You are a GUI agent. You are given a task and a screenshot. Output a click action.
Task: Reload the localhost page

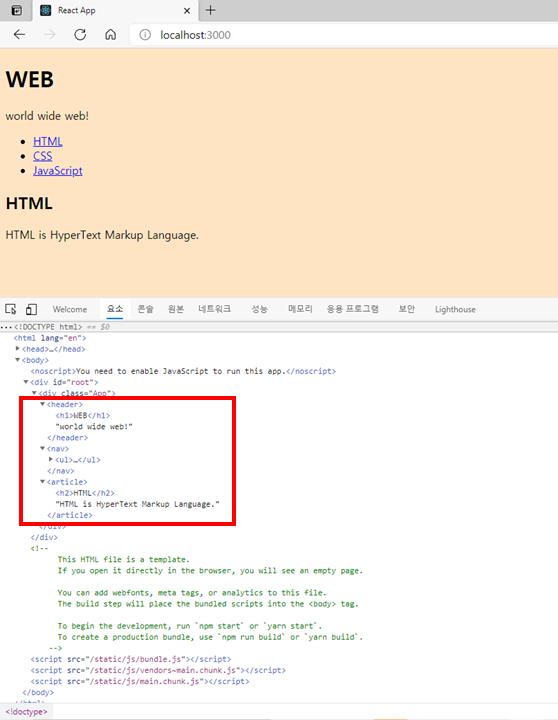coord(80,34)
